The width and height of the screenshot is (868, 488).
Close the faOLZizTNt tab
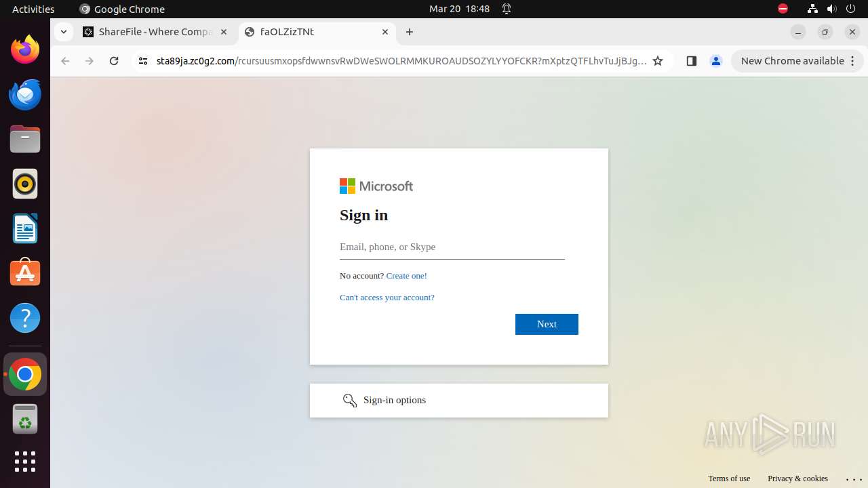click(x=384, y=32)
